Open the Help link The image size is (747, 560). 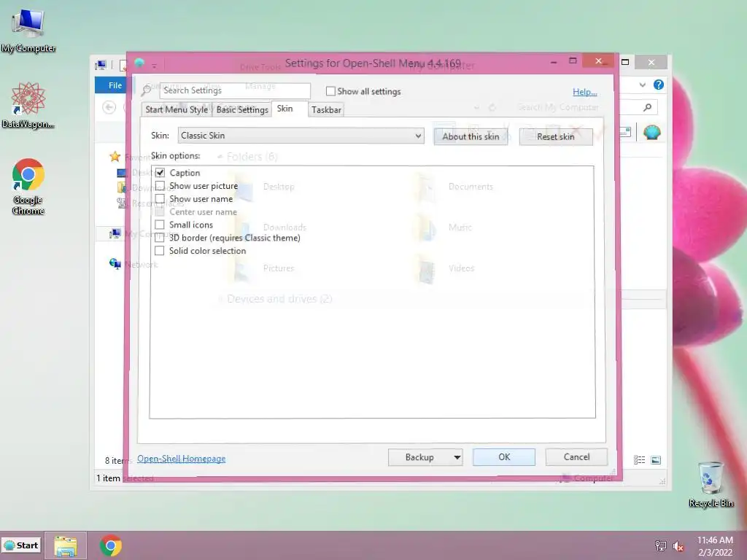click(x=584, y=92)
